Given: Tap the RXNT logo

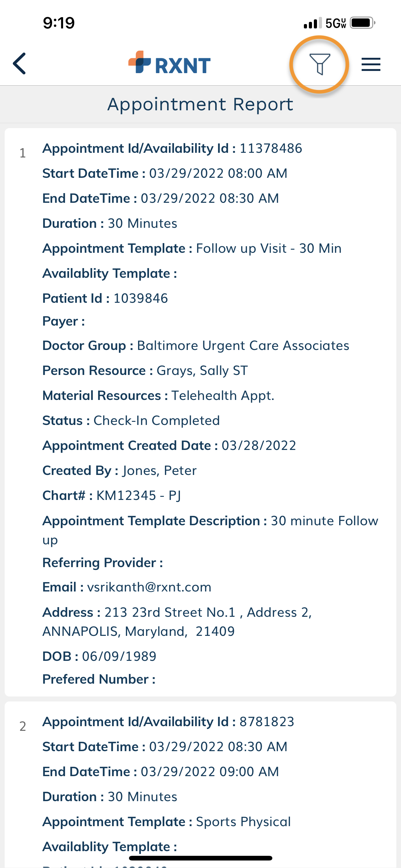Looking at the screenshot, I should [169, 63].
